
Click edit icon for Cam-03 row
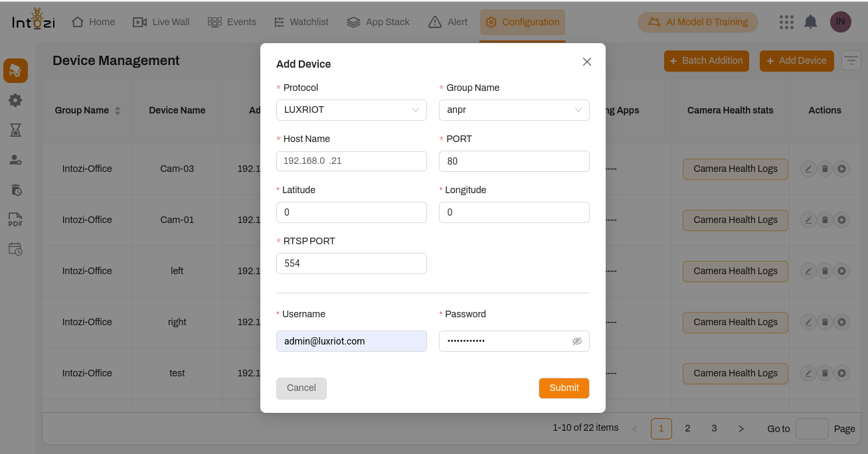pyautogui.click(x=808, y=169)
